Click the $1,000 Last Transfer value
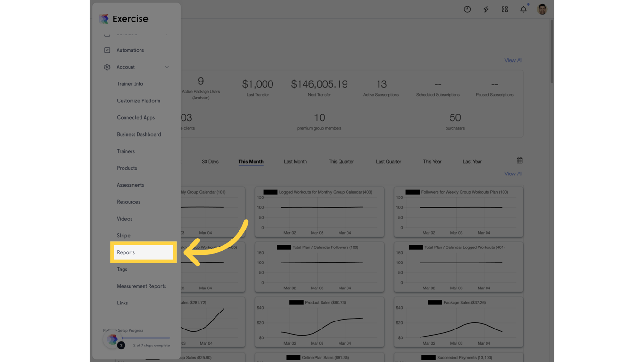Screen dimensions: 644x362 [257, 84]
